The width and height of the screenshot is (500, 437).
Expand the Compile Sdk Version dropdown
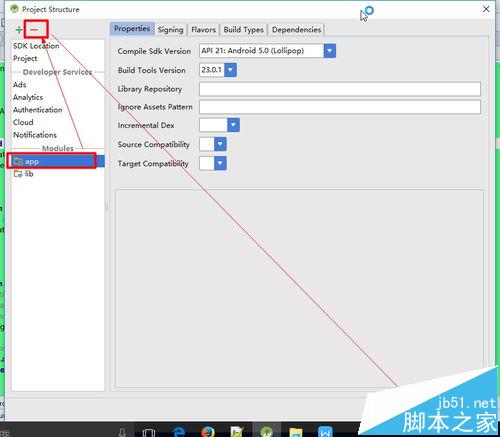click(329, 51)
